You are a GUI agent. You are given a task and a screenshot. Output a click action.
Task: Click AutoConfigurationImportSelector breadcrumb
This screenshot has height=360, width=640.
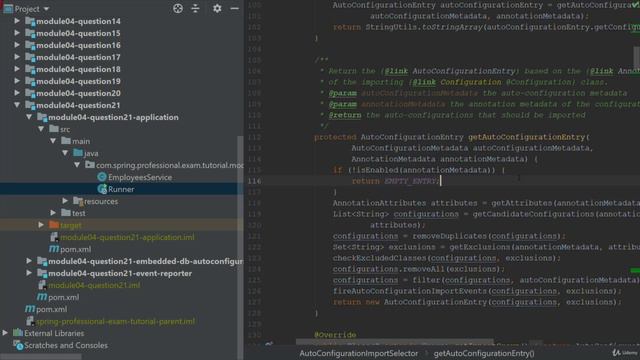pyautogui.click(x=359, y=353)
